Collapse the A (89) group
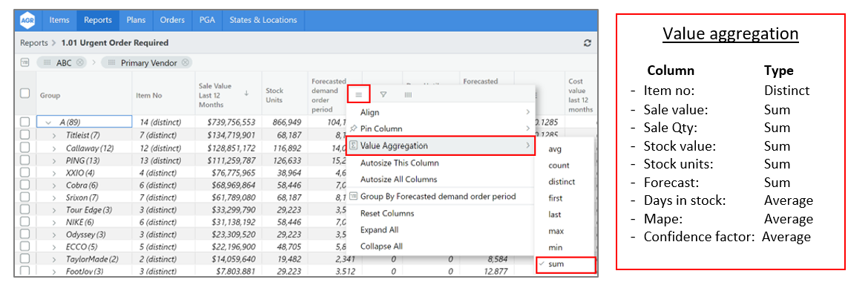The image size is (868, 288). point(48,122)
